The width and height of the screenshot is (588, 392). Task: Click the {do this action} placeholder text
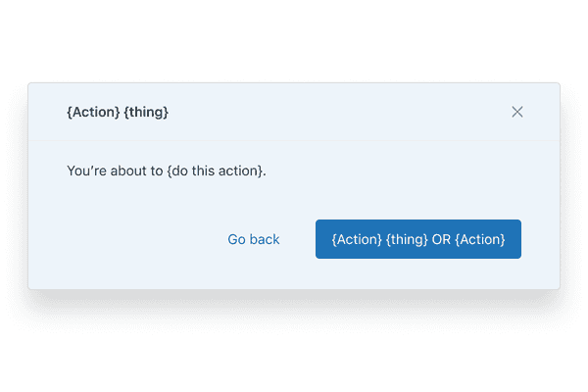coord(216,171)
